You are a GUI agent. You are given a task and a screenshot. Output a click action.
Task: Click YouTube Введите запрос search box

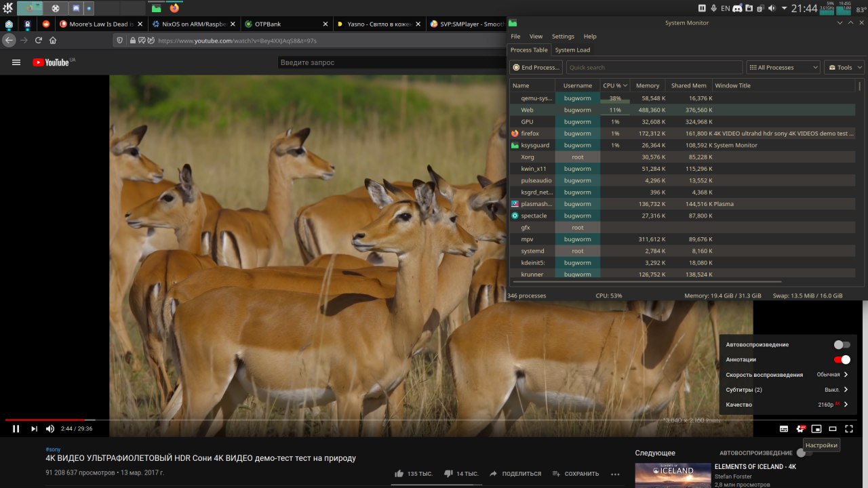coord(393,62)
